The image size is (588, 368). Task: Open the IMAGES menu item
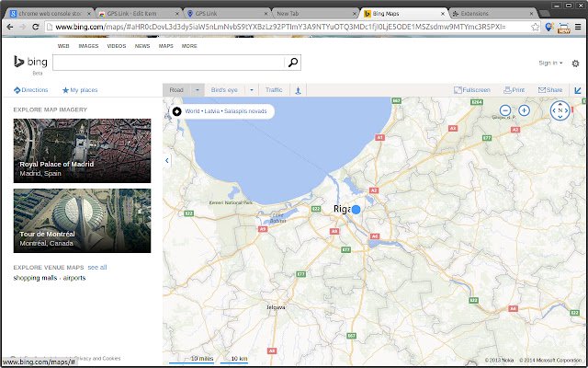(x=88, y=46)
